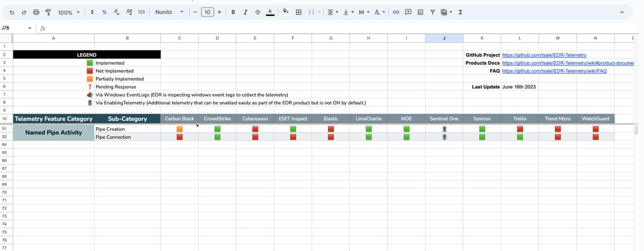
Task: Click the fx formula icon
Action: pyautogui.click(x=42, y=28)
